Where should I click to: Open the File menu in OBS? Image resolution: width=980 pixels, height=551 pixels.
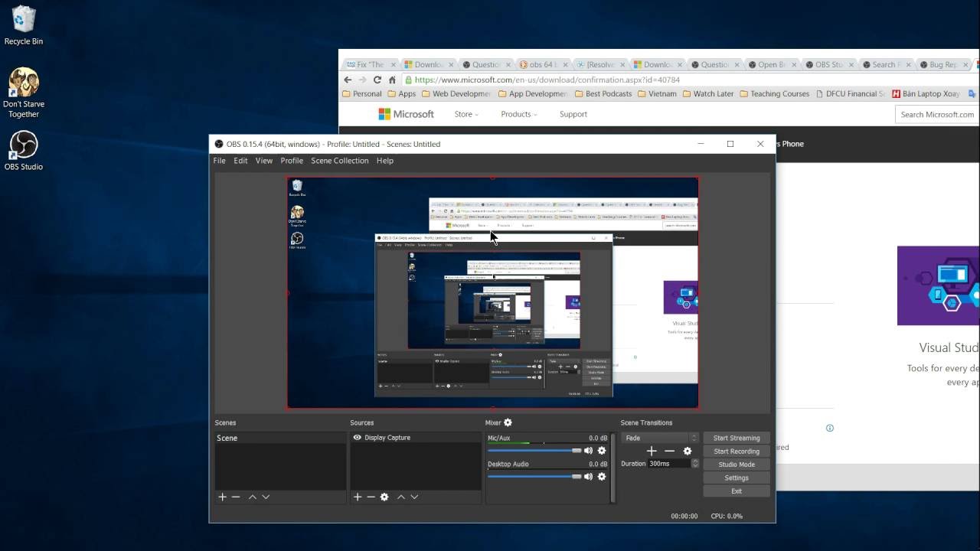click(x=219, y=161)
